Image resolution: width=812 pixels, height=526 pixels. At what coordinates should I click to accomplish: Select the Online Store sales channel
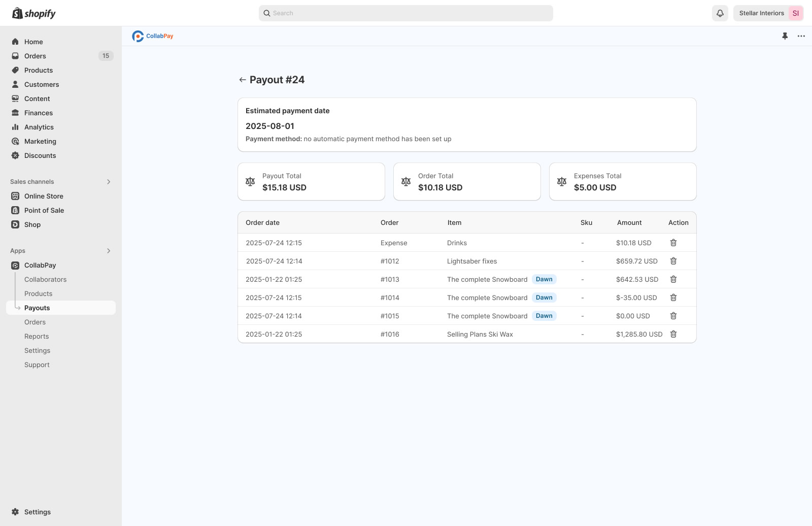point(44,196)
